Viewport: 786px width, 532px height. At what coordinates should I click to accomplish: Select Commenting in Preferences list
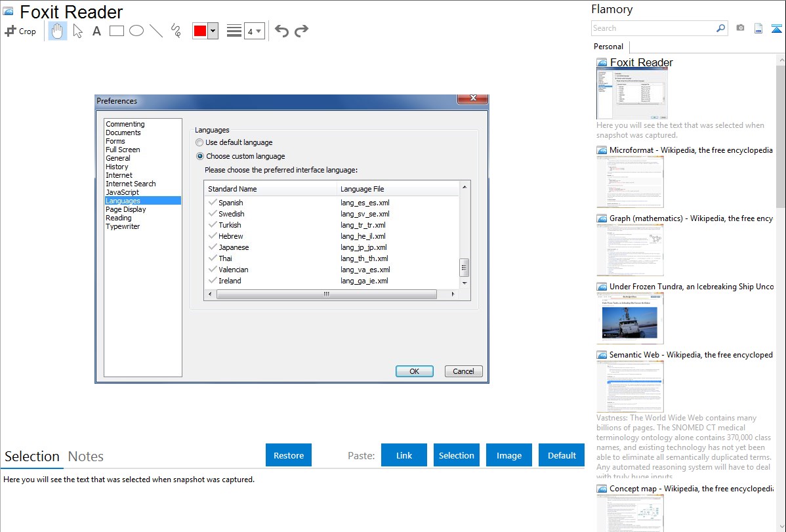click(x=125, y=124)
